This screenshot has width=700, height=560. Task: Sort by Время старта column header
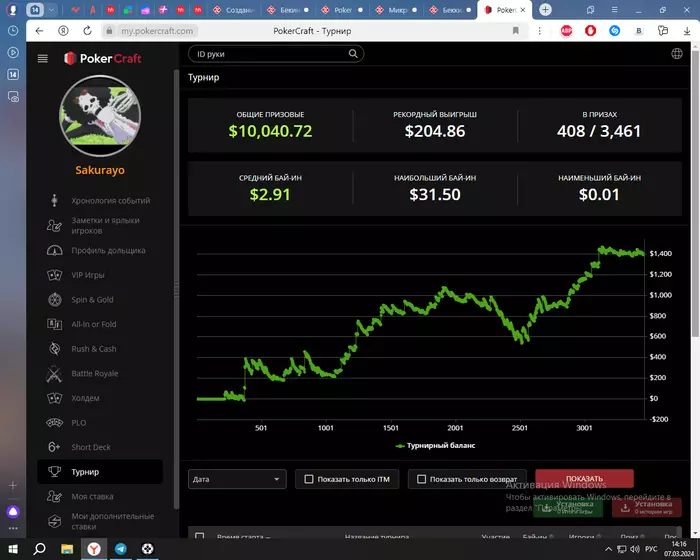point(244,536)
